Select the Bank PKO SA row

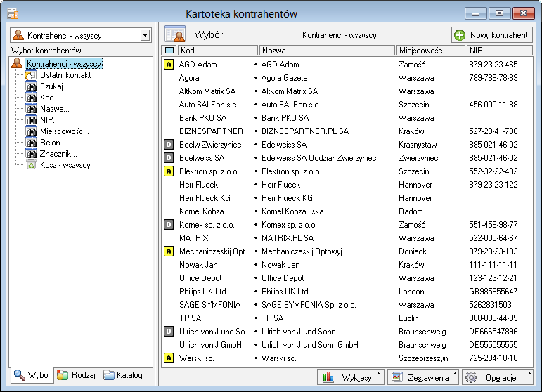(x=347, y=118)
